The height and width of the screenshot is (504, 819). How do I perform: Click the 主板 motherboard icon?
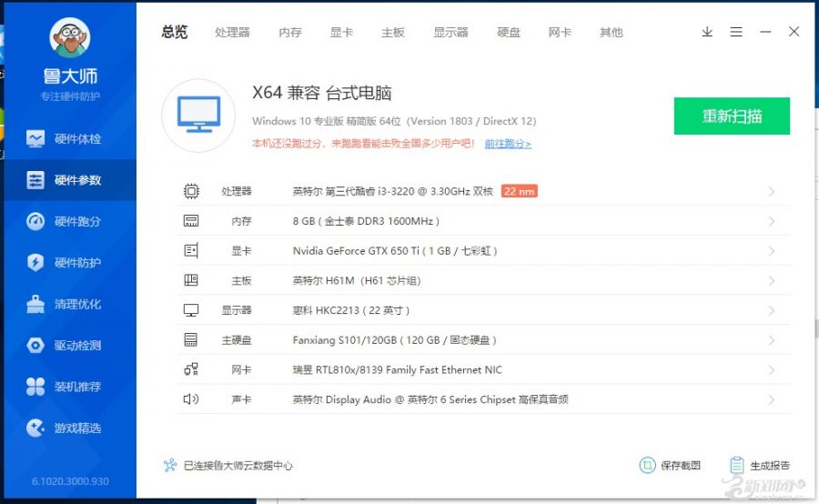point(191,280)
